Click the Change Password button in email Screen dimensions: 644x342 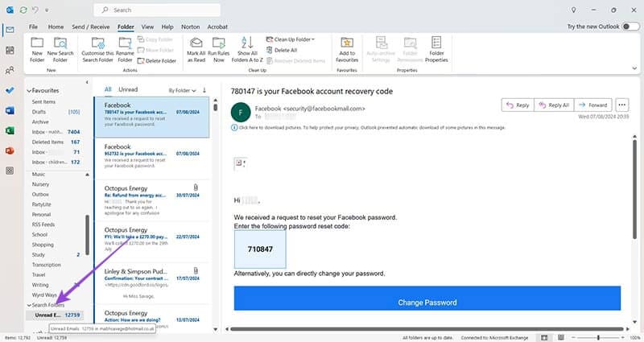click(427, 303)
